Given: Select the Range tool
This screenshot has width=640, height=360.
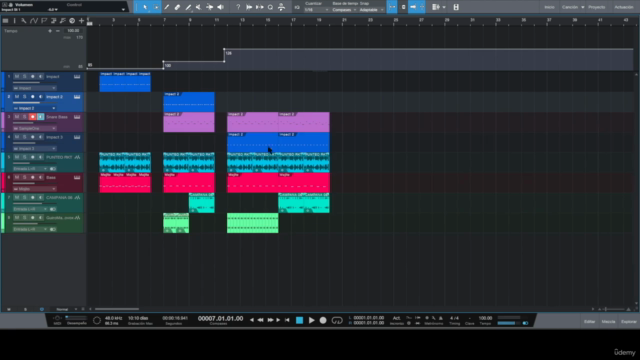Looking at the screenshot, I should [156, 7].
